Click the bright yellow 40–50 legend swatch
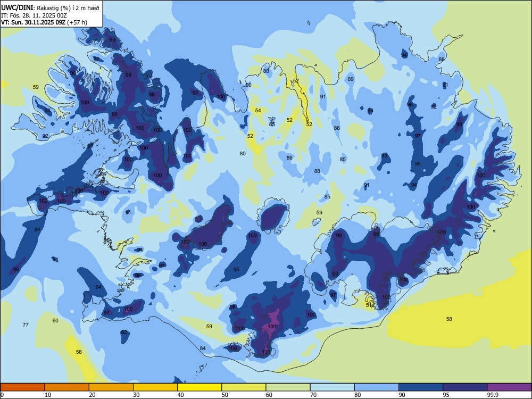 point(199,387)
